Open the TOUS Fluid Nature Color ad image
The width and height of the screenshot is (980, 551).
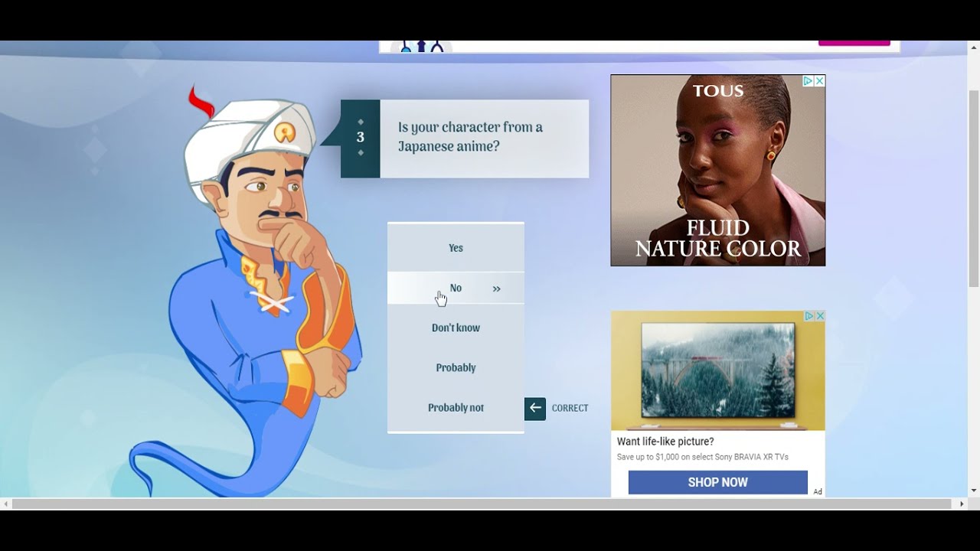[717, 170]
